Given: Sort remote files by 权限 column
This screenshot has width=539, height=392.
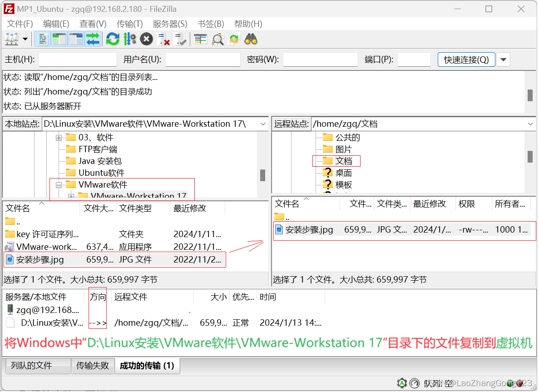Looking at the screenshot, I should click(474, 204).
